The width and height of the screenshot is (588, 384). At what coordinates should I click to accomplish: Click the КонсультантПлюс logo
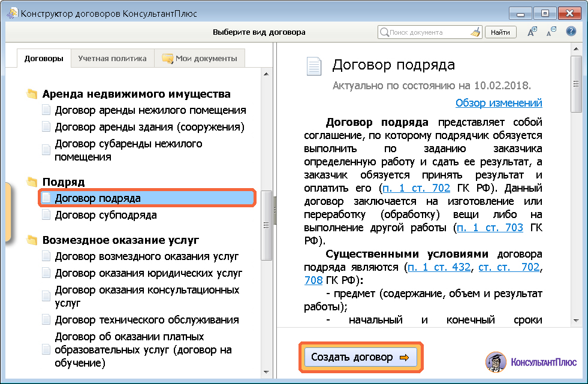point(531,362)
